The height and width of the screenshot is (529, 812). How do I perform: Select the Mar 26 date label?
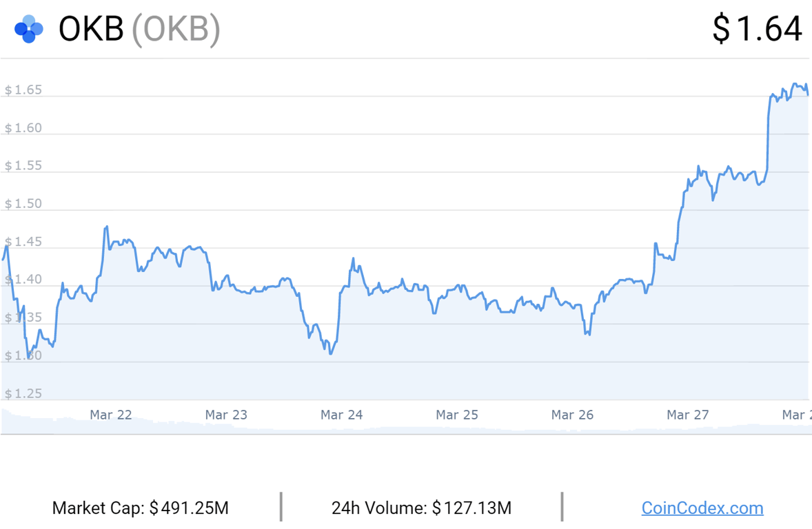pos(572,415)
